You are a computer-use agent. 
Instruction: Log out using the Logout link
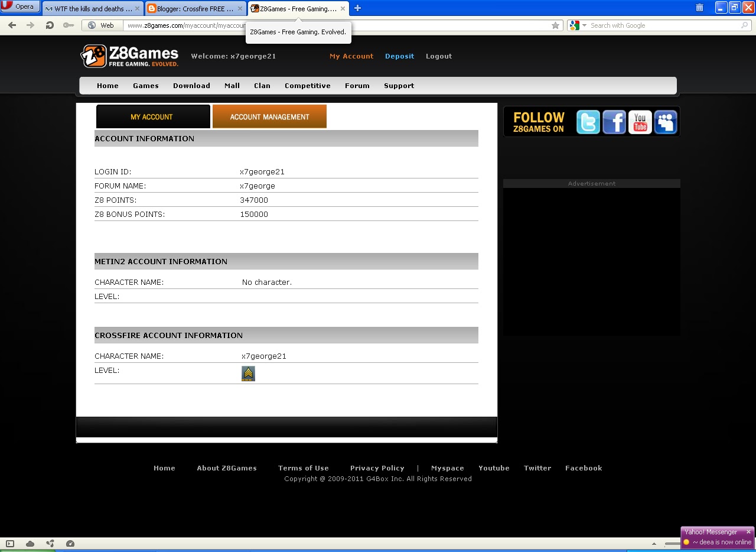pos(439,56)
